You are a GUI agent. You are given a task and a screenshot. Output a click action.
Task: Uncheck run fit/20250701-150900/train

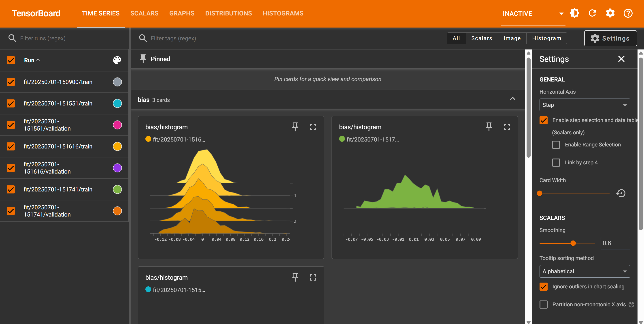[11, 82]
